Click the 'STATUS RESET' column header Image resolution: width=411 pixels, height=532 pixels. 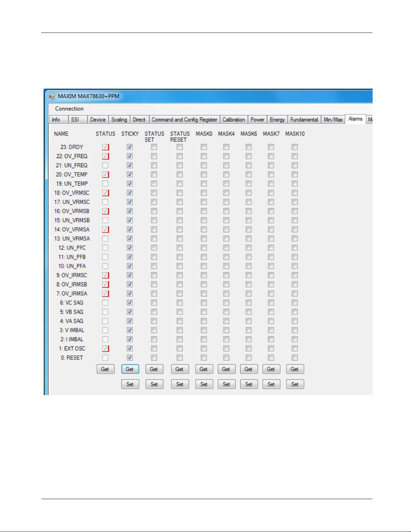[x=180, y=137]
